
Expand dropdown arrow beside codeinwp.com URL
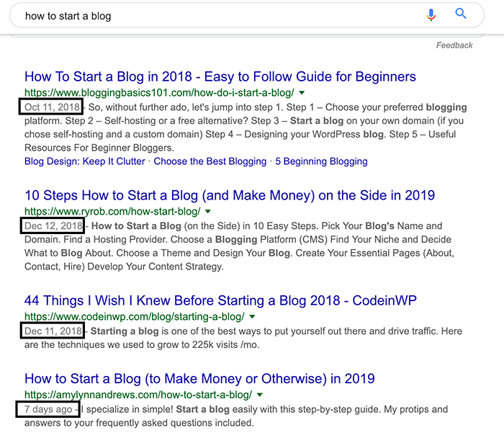(x=252, y=317)
